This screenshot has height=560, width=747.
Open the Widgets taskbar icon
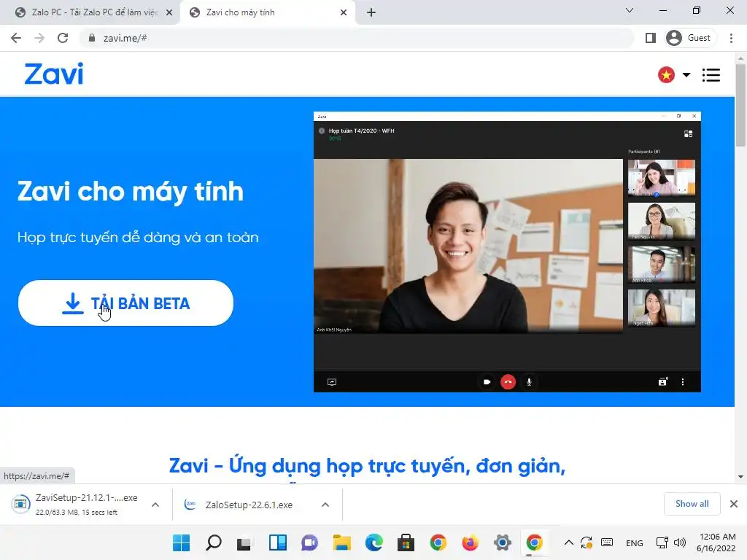point(277,542)
